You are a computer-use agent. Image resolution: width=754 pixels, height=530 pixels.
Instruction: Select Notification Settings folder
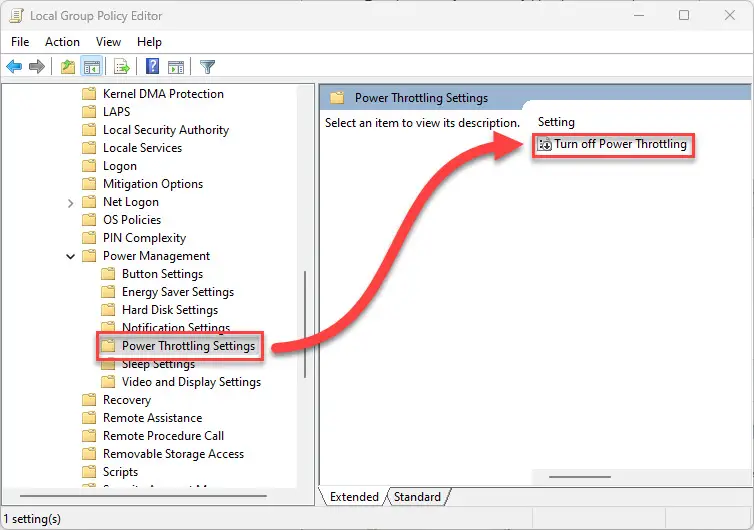tap(176, 327)
